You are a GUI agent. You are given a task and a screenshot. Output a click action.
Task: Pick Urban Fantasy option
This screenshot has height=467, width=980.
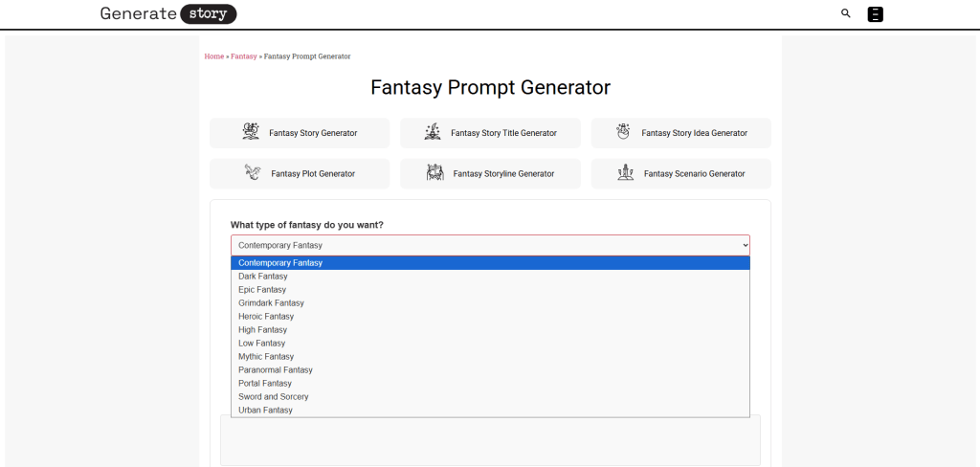pyautogui.click(x=491, y=411)
